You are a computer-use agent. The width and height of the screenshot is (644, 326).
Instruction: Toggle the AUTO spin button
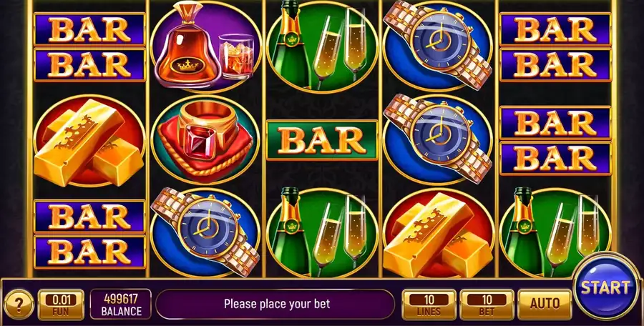pos(545,305)
